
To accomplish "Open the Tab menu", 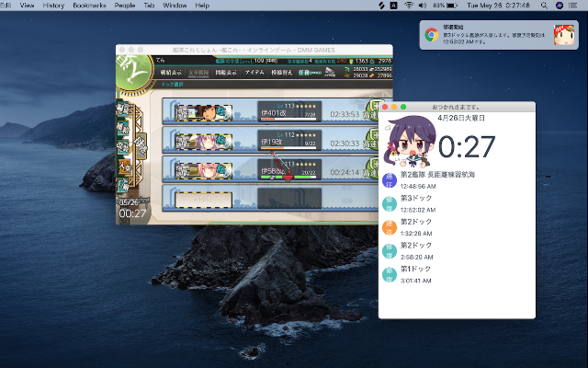I will [149, 6].
